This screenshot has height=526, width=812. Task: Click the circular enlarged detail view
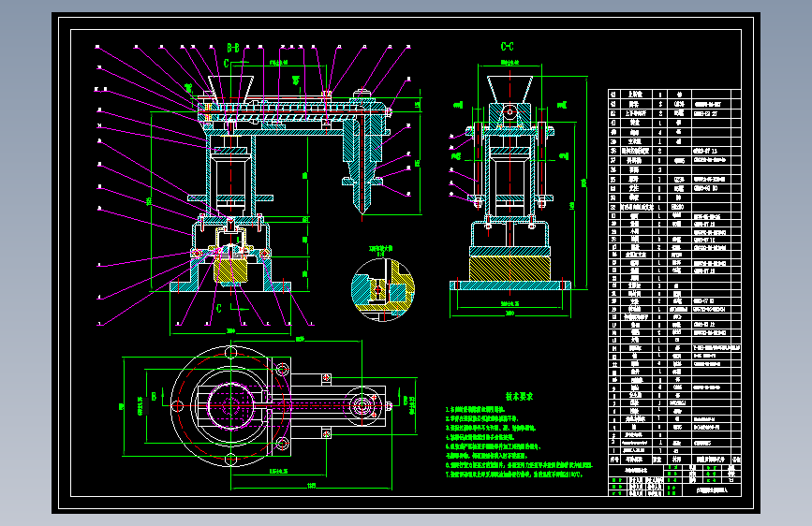coord(383,289)
